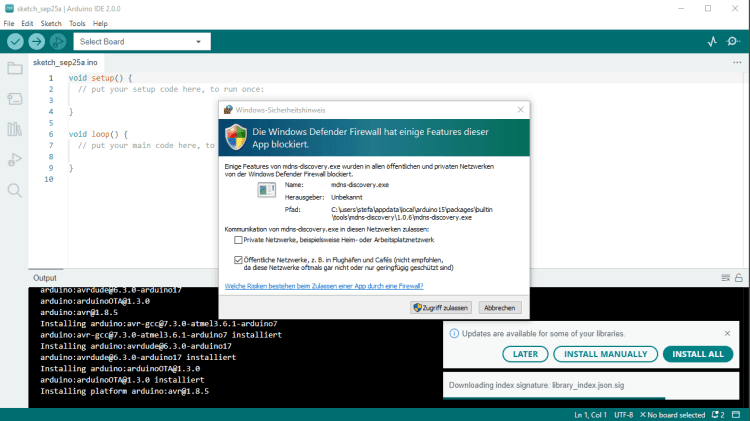Screen dimensions: 750x421
Task: Select the sketch_sep25a.ino tab
Action: coord(65,62)
